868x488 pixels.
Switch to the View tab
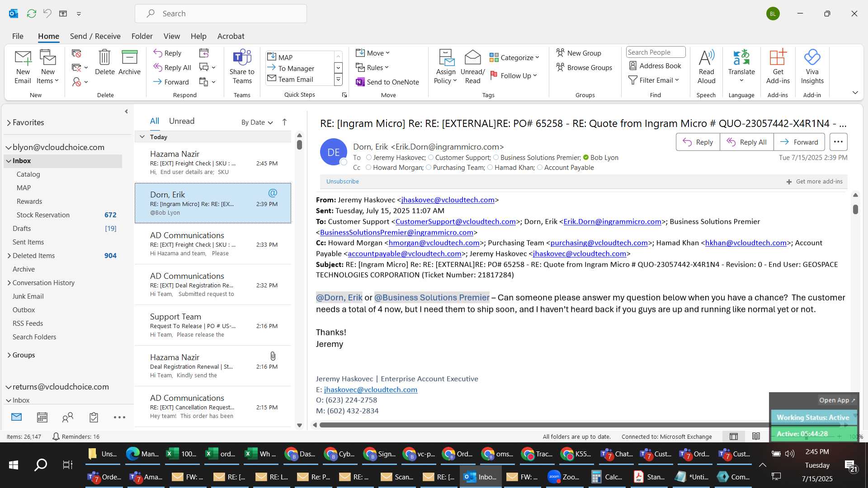coord(171,36)
